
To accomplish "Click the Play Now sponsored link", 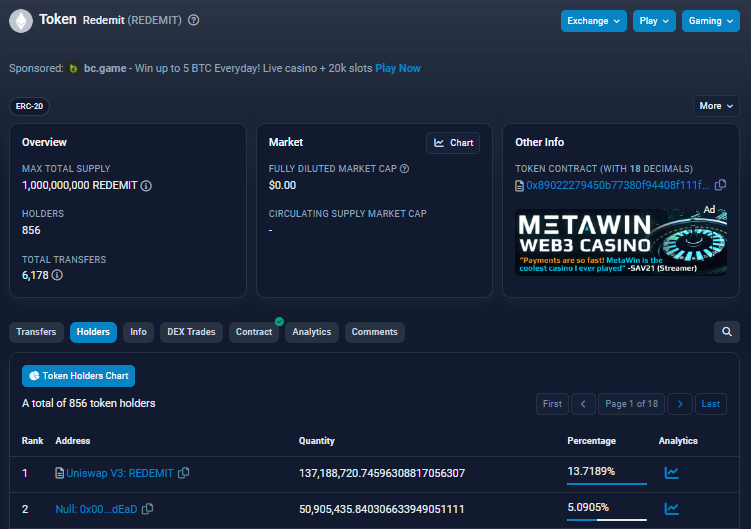I will pyautogui.click(x=398, y=69).
